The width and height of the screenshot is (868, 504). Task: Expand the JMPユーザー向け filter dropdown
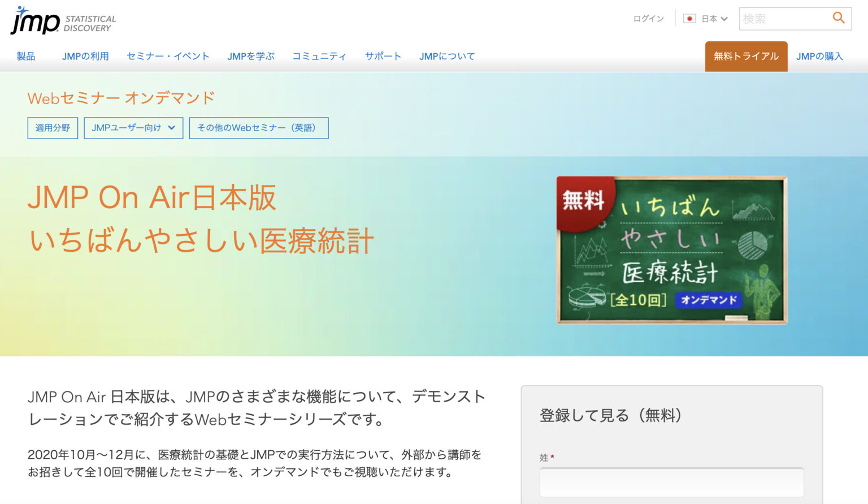[x=133, y=128]
